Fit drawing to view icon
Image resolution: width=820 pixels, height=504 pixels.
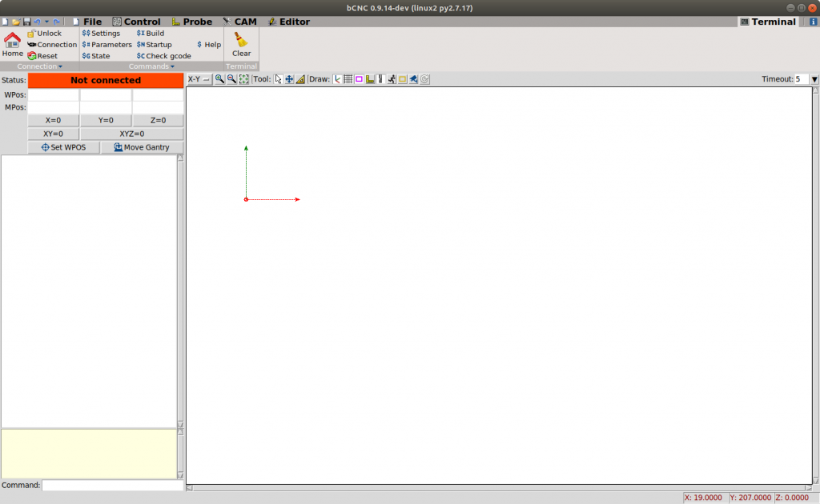(x=243, y=79)
